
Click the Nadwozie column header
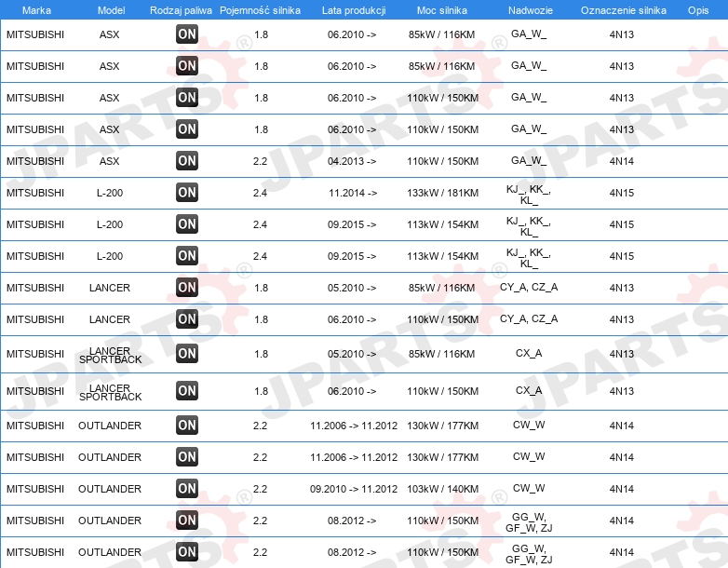pos(531,10)
